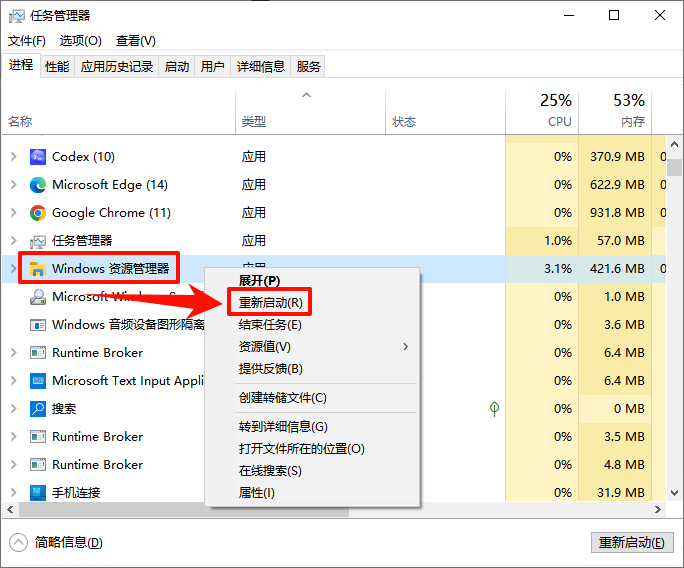
Task: Switch to the 用户 tab
Action: tap(212, 67)
